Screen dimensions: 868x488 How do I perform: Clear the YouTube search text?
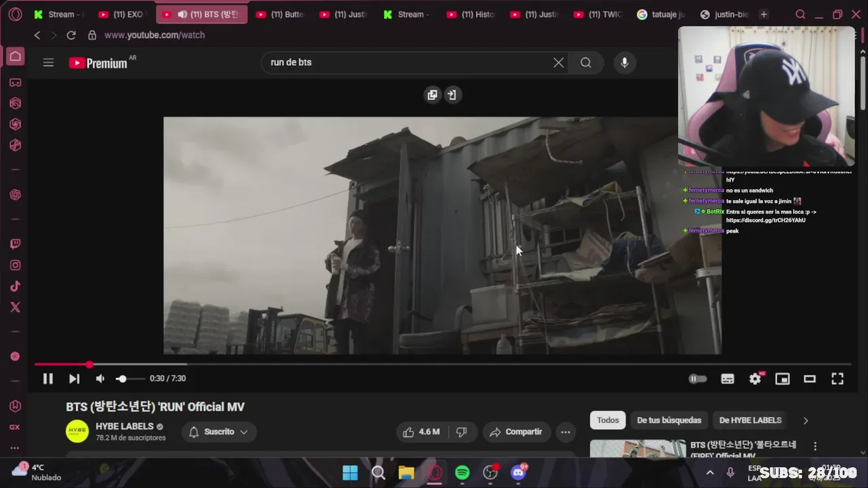pos(558,62)
